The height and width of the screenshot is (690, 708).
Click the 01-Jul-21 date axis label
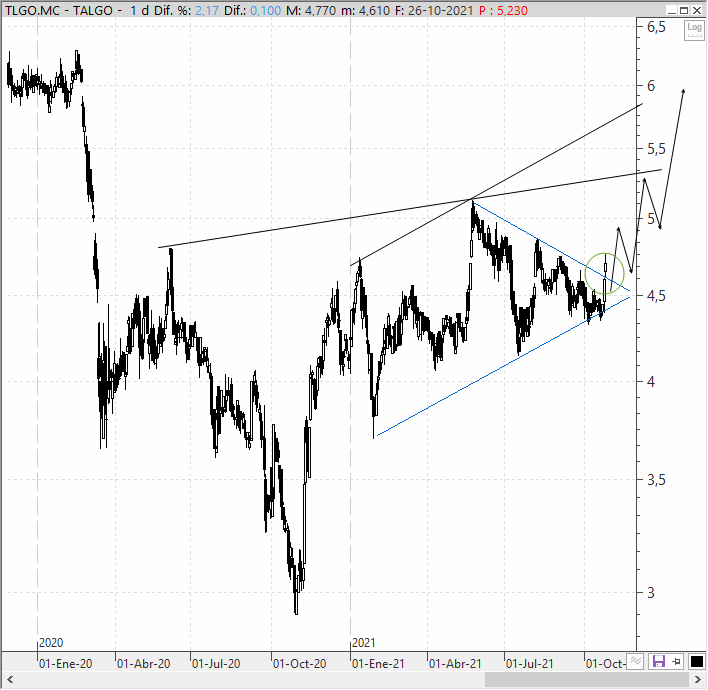(x=529, y=664)
